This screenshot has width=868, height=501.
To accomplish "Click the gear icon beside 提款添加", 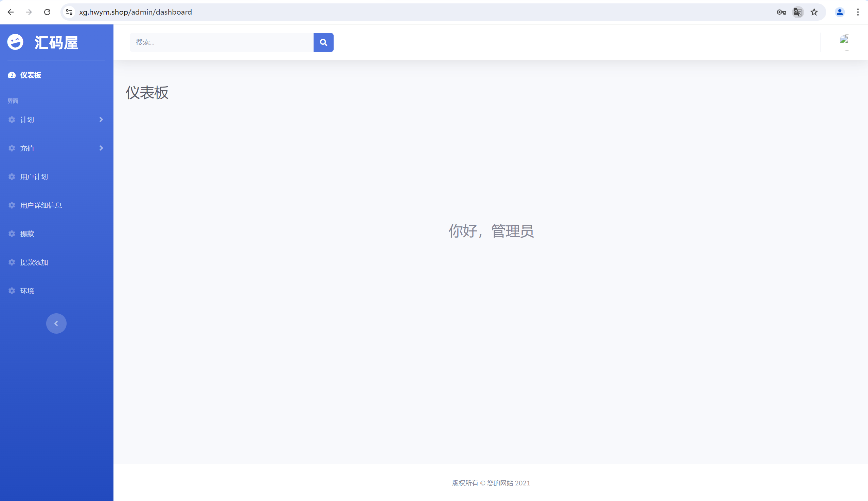I will point(11,262).
